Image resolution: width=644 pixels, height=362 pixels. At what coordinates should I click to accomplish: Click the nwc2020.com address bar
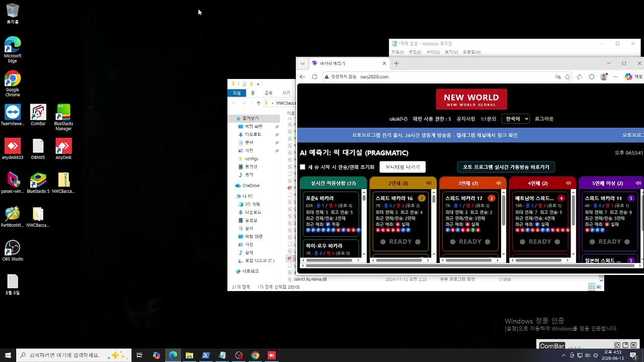click(437, 77)
